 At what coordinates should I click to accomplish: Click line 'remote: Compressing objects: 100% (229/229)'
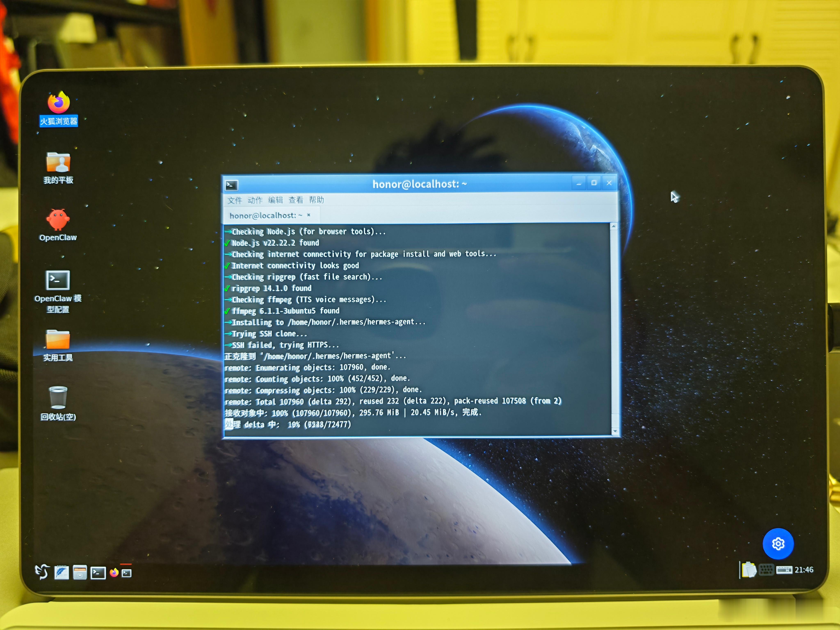coord(323,390)
